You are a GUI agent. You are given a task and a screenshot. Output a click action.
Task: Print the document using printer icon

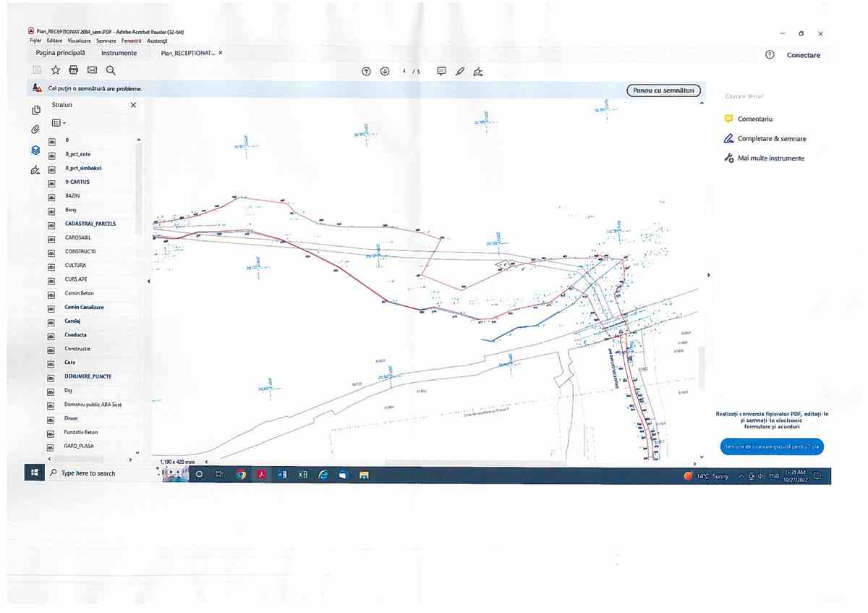(73, 70)
